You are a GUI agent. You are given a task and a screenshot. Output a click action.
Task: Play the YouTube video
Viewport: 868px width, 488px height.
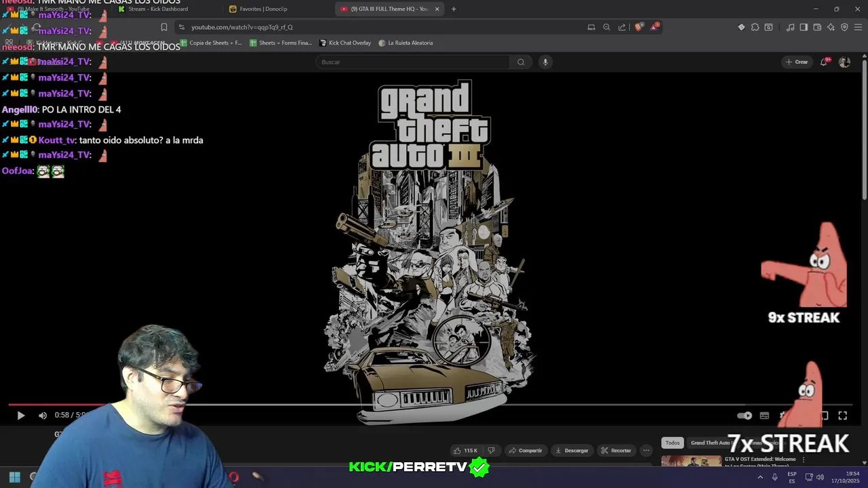coord(20,415)
